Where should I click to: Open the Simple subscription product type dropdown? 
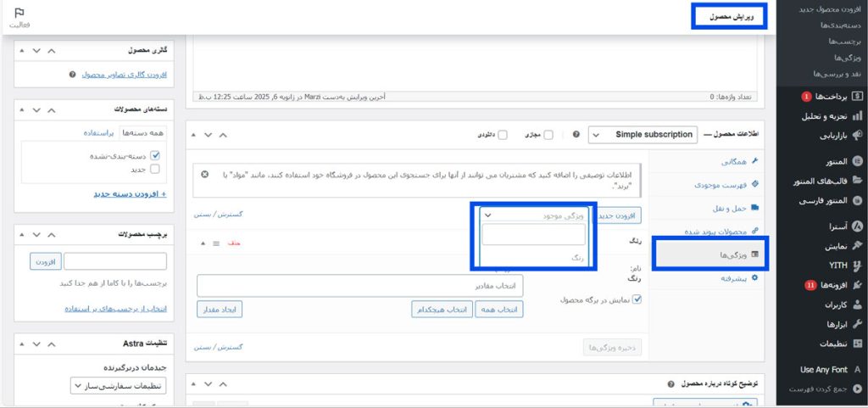pos(643,135)
